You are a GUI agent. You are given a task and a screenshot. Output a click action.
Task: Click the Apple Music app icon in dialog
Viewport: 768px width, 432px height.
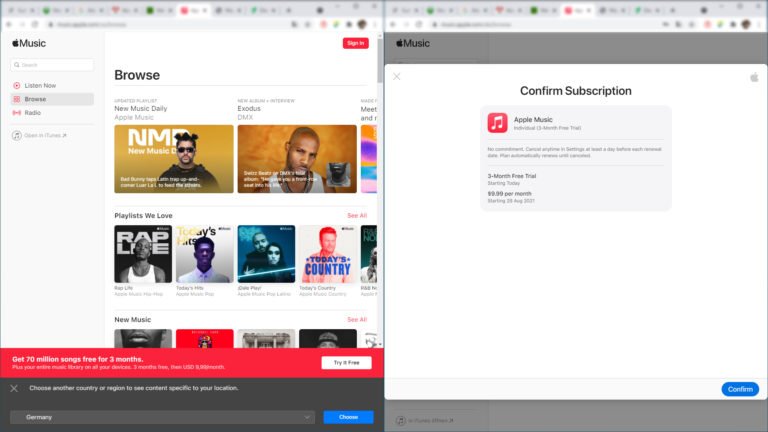497,123
